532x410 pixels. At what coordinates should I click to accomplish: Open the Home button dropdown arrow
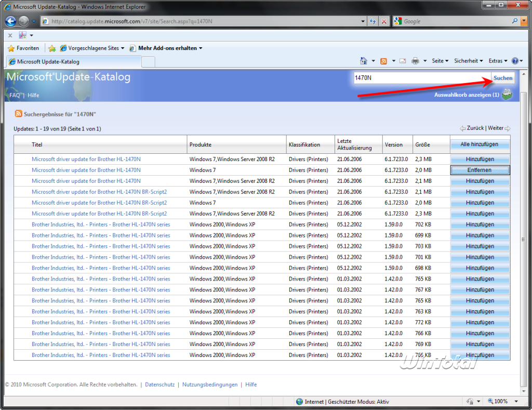[x=373, y=61]
